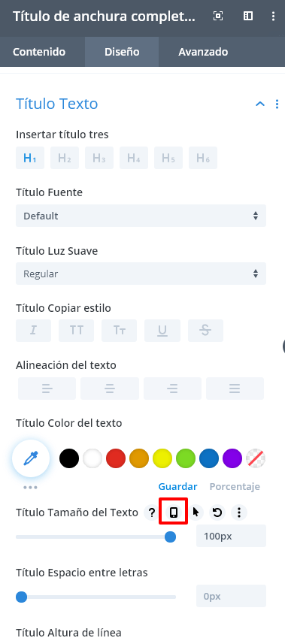
Task: Select the red color swatch
Action: [116, 458]
